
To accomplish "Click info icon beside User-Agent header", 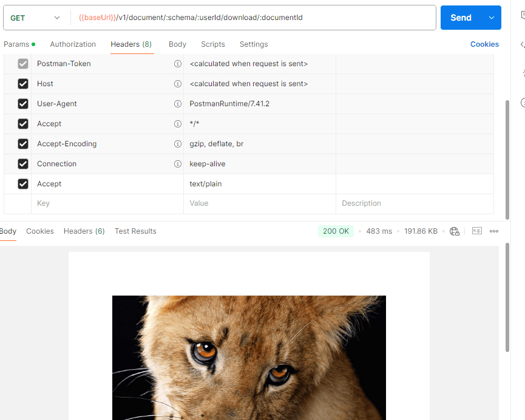I will (177, 103).
